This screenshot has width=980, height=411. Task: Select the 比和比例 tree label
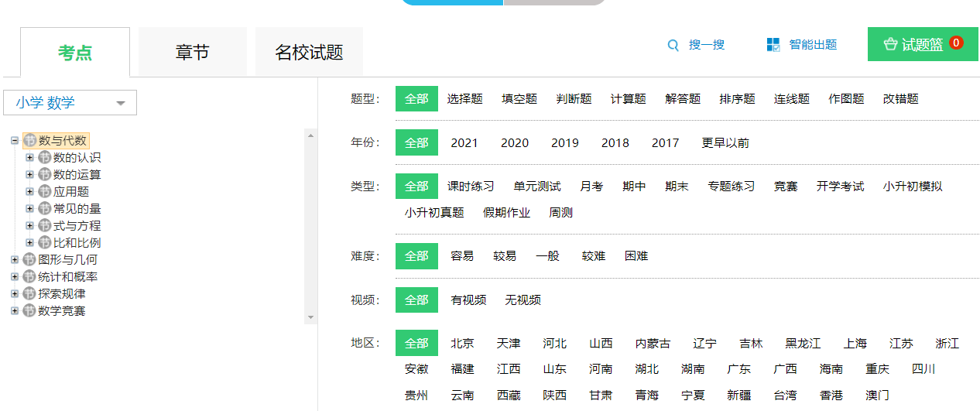coord(77,243)
